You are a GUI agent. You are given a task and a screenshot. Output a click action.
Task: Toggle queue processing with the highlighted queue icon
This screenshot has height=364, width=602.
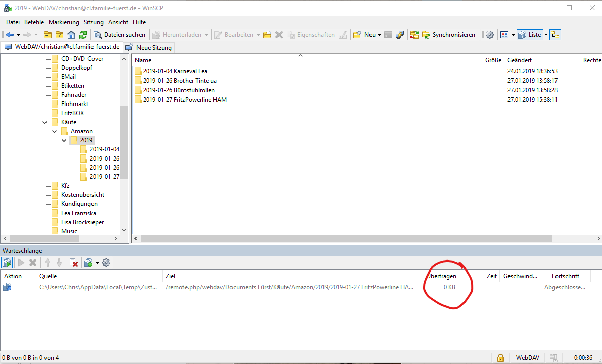[x=7, y=262]
